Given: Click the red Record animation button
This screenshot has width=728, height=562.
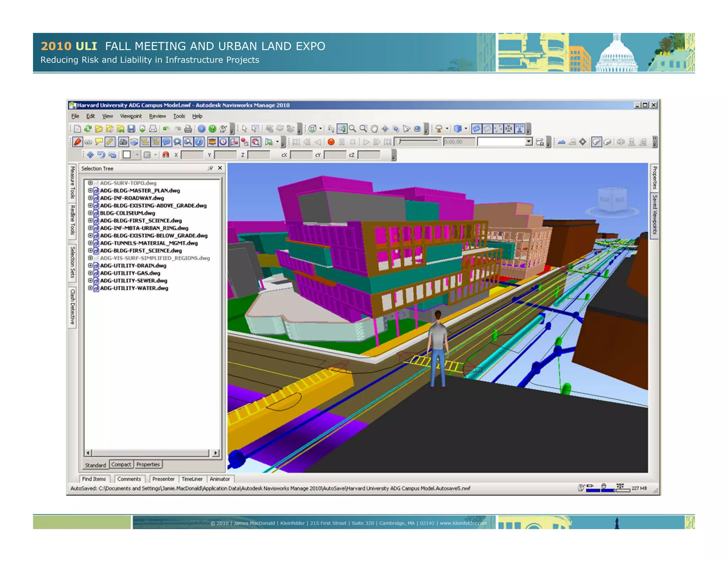Looking at the screenshot, I should pyautogui.click(x=331, y=142).
